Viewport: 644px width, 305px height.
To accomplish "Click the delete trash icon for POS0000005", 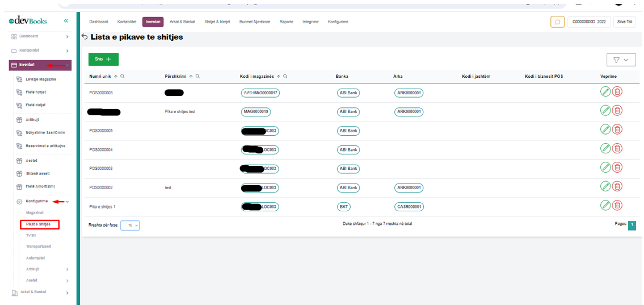I will click(x=617, y=130).
